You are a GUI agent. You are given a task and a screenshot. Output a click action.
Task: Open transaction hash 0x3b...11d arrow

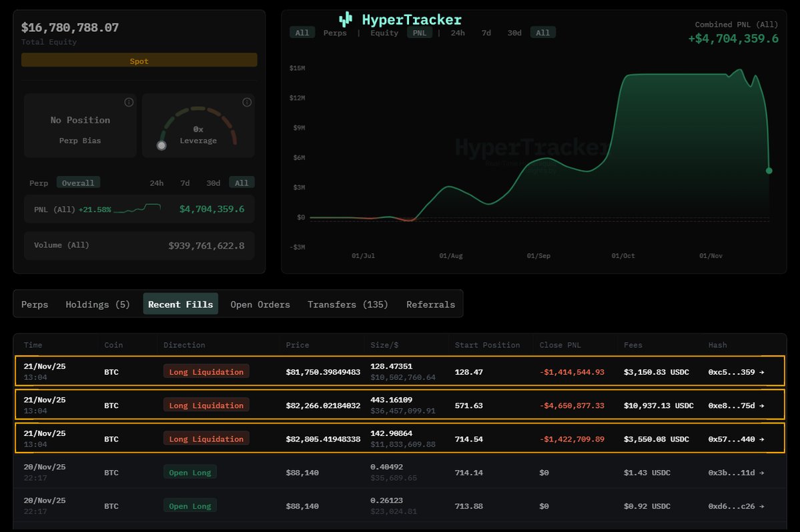tap(761, 473)
